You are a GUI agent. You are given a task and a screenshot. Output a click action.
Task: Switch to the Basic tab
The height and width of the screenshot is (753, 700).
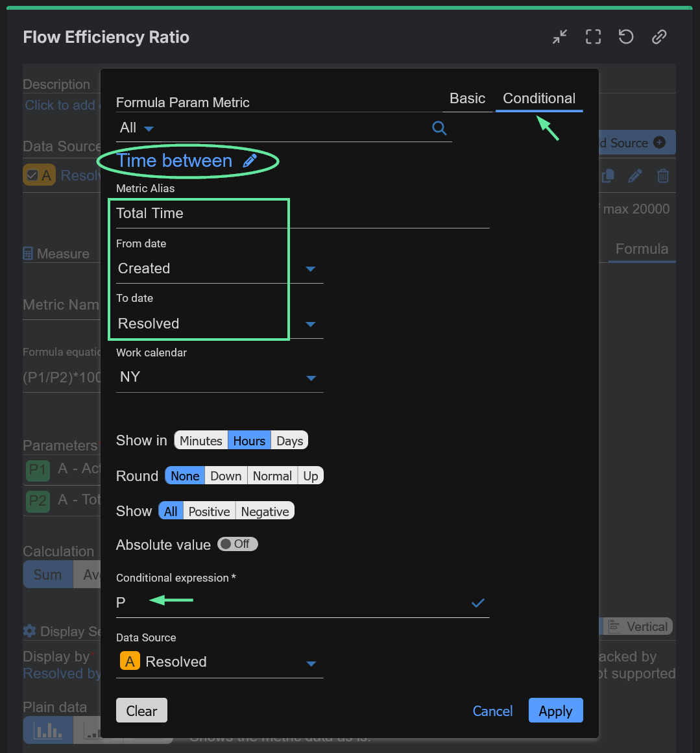pyautogui.click(x=467, y=99)
